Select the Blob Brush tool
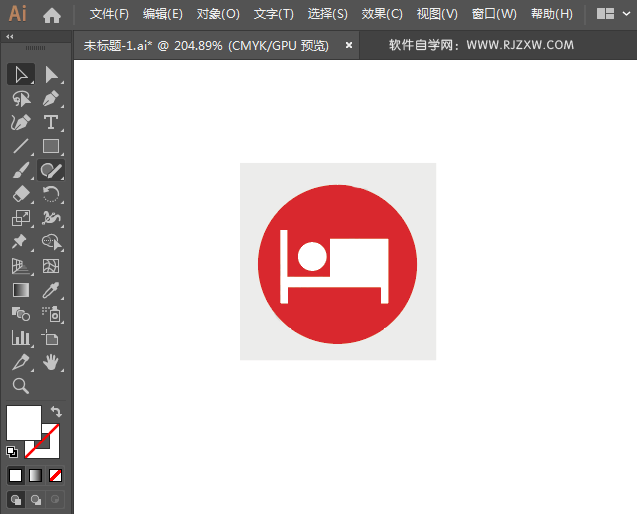Viewport: 637px width, 514px height. 51,170
